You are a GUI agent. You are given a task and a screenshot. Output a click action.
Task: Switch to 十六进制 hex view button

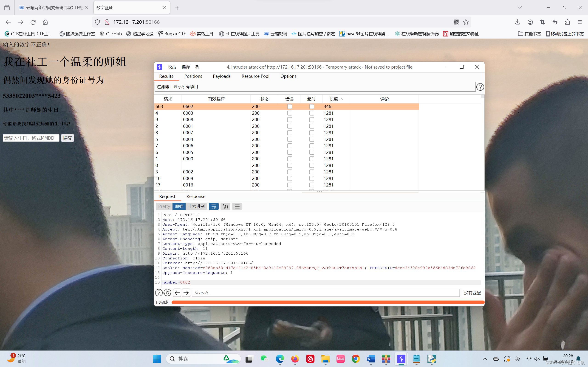coord(196,206)
